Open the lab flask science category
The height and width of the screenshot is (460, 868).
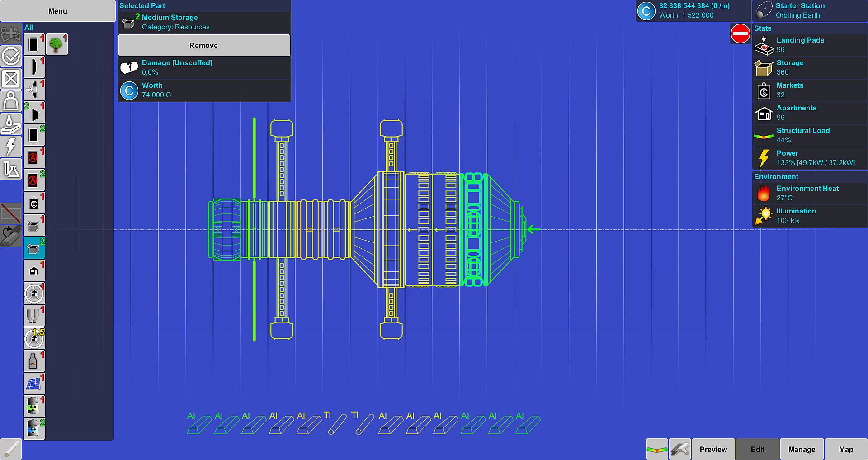10,170
